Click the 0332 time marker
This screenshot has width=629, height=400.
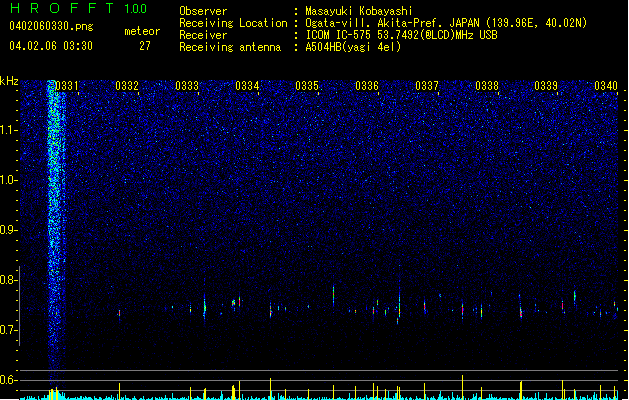pos(127,86)
